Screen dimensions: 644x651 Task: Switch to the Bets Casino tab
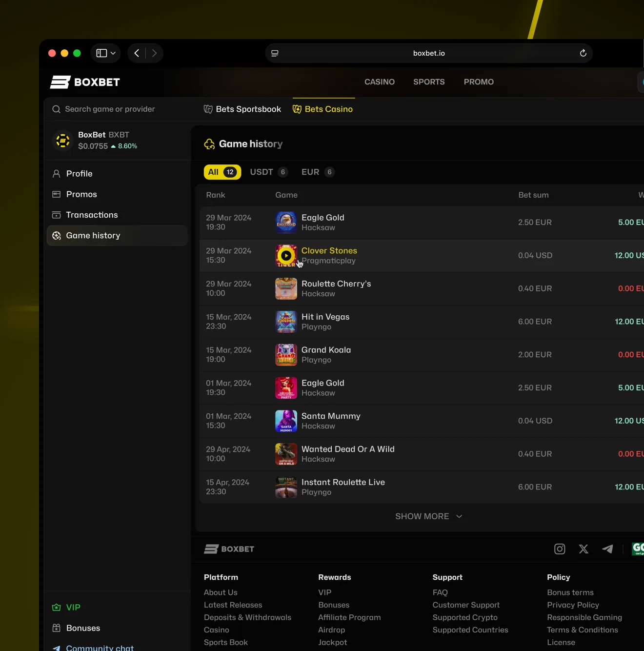coord(322,109)
